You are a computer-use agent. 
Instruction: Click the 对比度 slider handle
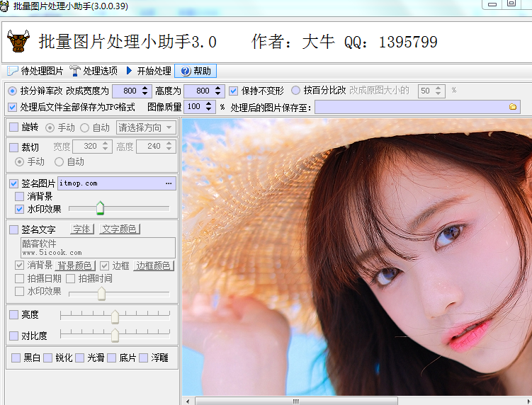tap(115, 335)
